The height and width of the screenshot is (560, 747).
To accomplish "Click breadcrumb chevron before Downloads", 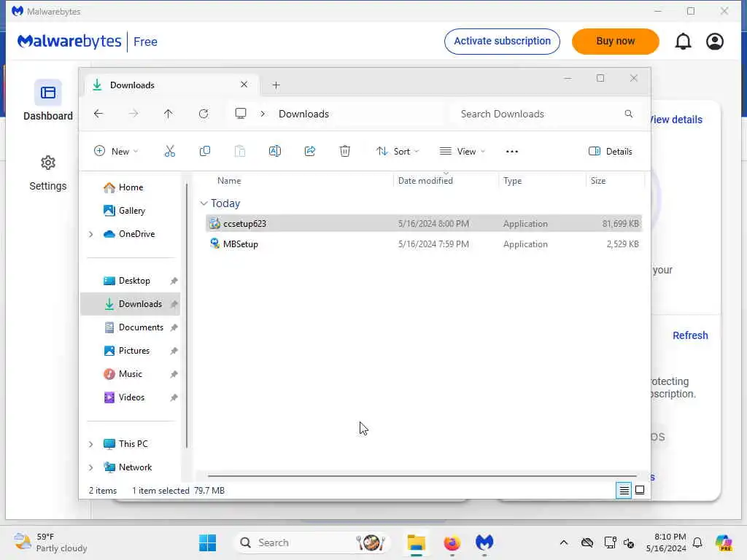I will [263, 114].
